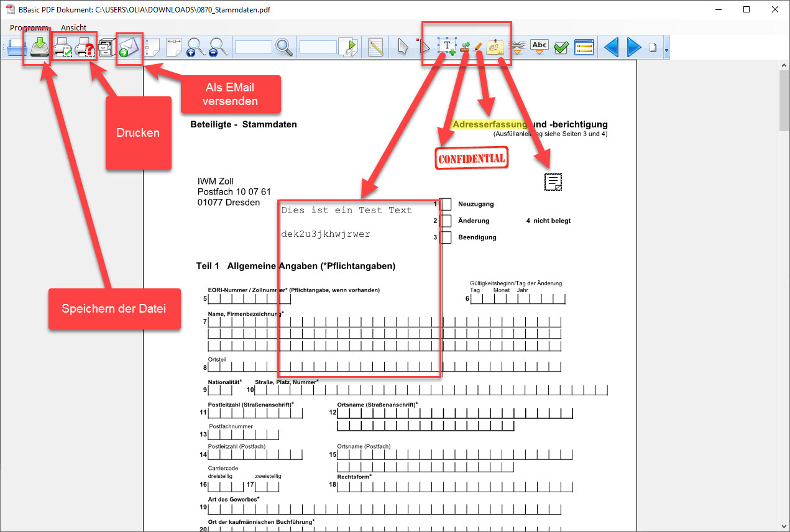Viewport: 790px width, 532px height.
Task: Click the small blank page toolbar icon
Action: point(653,47)
